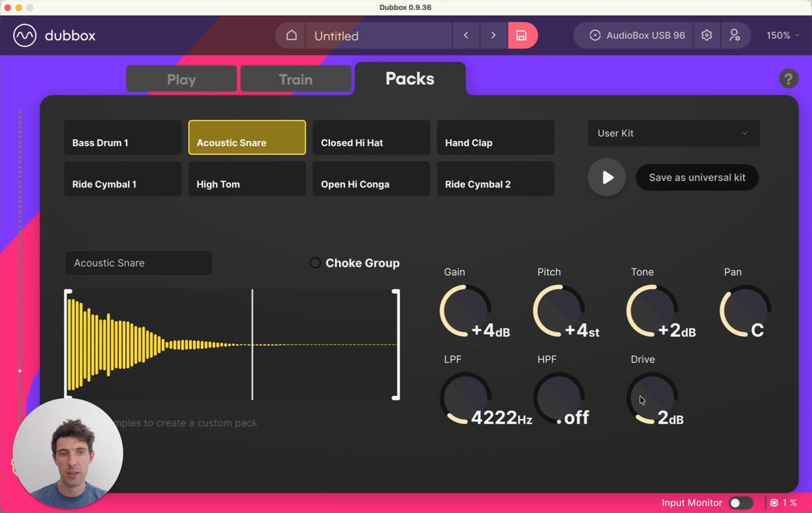Viewport: 812px width, 513px height.
Task: Play the kit preview
Action: (607, 177)
